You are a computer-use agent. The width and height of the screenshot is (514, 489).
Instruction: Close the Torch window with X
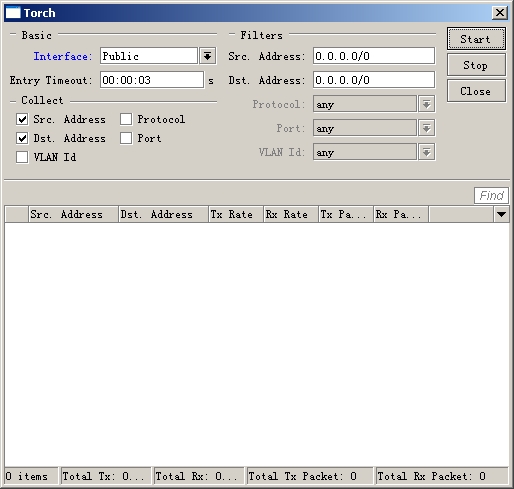point(500,13)
